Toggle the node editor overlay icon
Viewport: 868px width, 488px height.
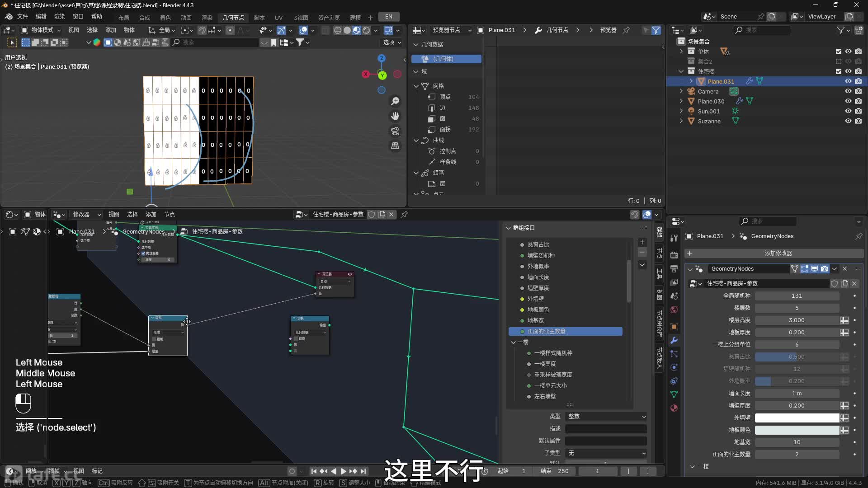click(647, 215)
